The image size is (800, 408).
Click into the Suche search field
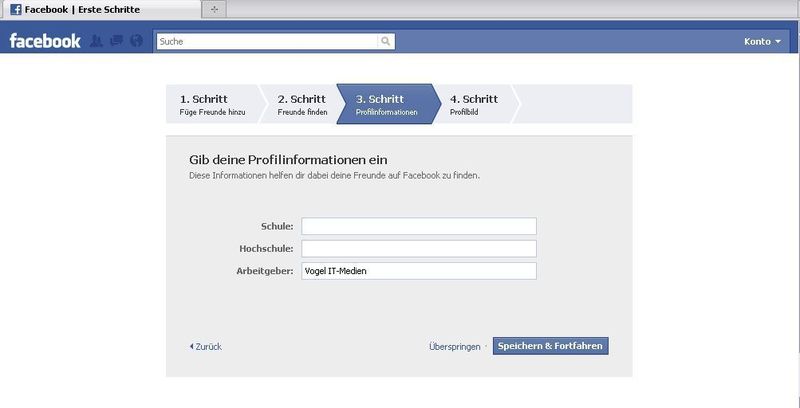267,42
